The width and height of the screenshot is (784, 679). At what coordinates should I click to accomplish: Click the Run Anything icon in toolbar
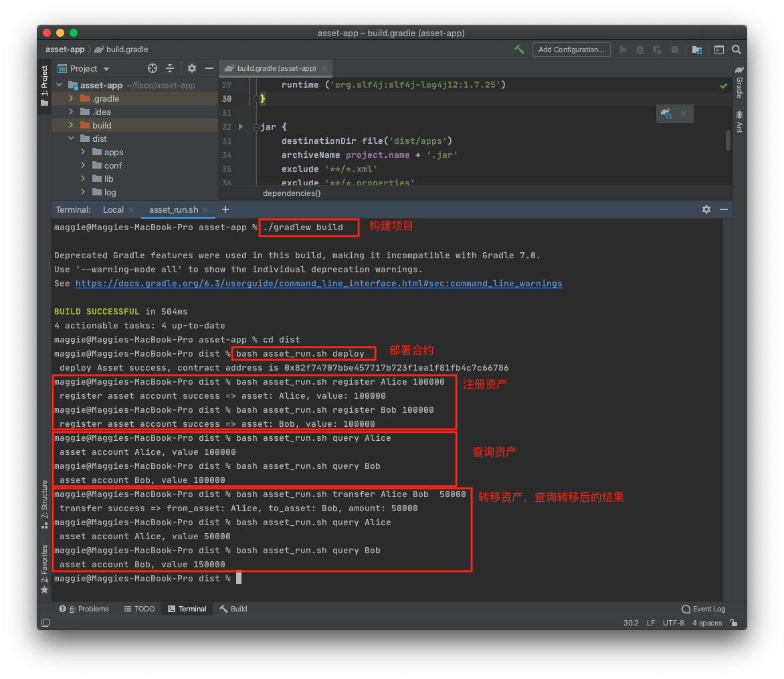(719, 50)
